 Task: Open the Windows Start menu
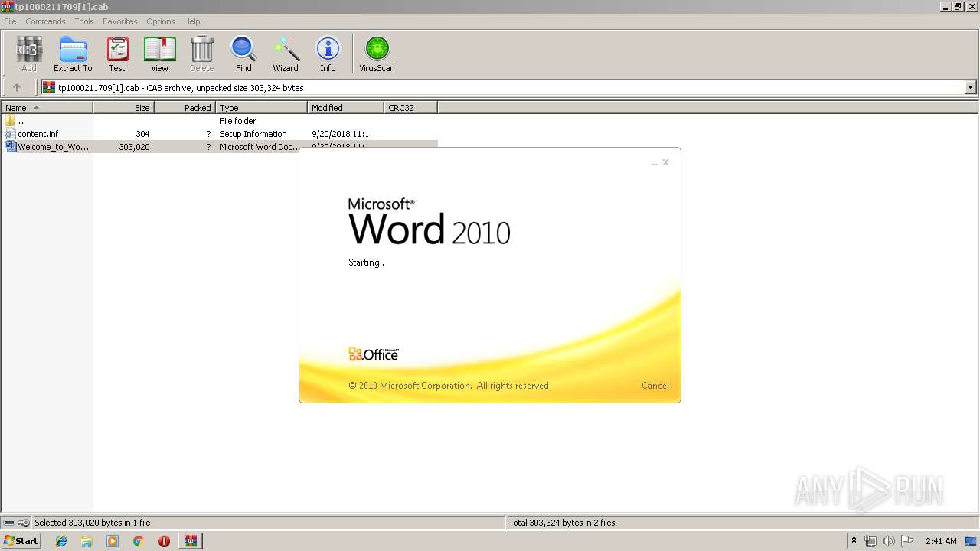point(21,541)
